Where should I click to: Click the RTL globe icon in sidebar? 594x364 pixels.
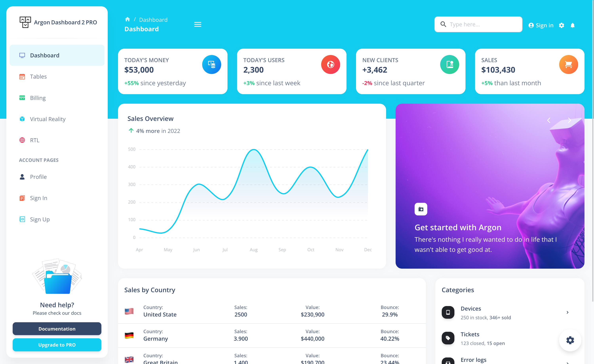22,140
